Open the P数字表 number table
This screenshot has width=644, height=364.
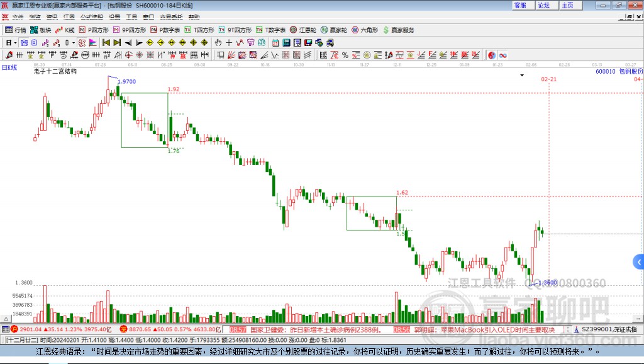click(x=165, y=30)
